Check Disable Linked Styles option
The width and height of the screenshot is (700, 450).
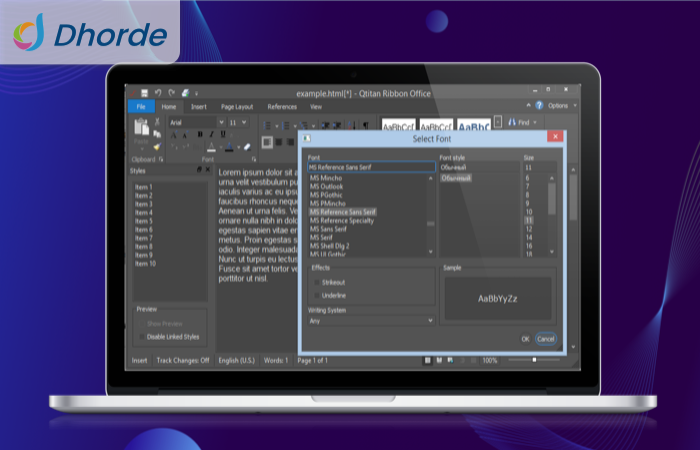[142, 337]
